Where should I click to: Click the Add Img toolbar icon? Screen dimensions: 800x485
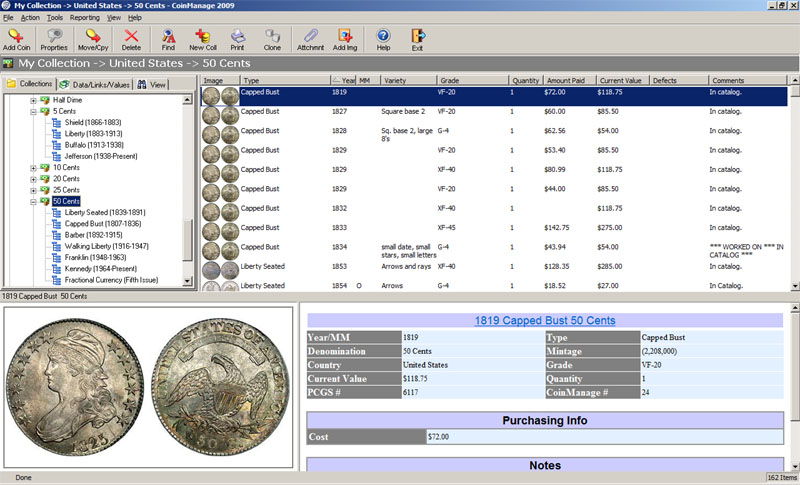pyautogui.click(x=345, y=39)
